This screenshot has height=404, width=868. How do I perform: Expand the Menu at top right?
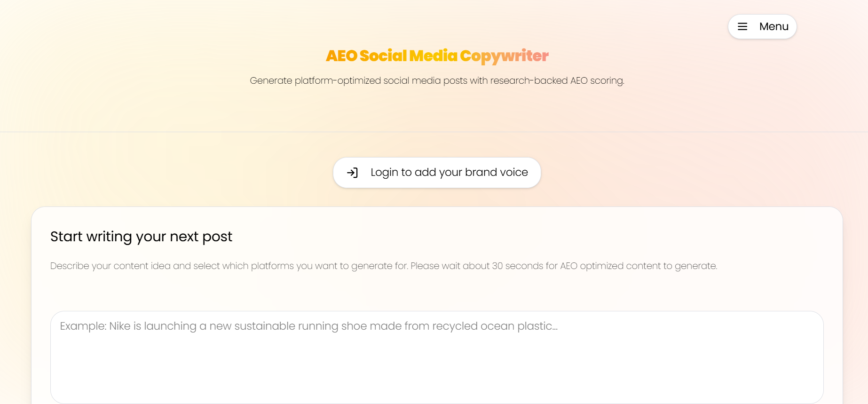762,26
